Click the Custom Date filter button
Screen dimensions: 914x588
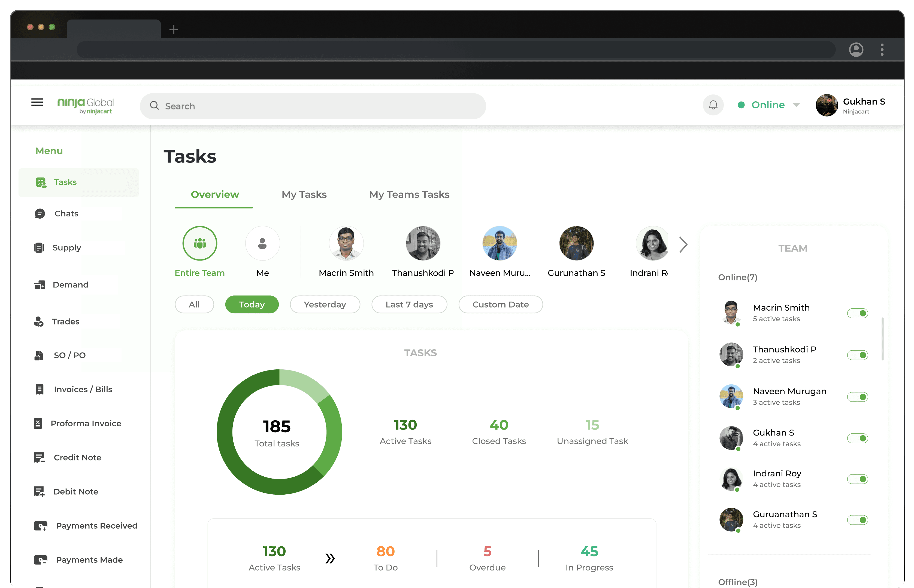(500, 305)
